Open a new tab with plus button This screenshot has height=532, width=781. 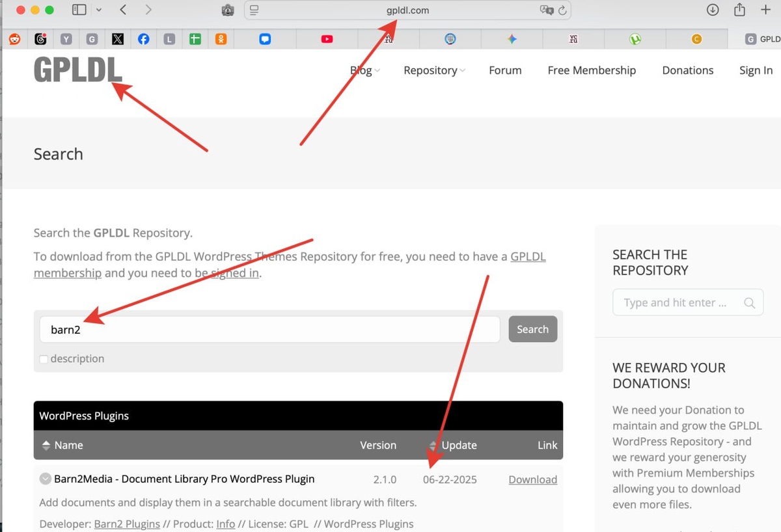(x=765, y=10)
